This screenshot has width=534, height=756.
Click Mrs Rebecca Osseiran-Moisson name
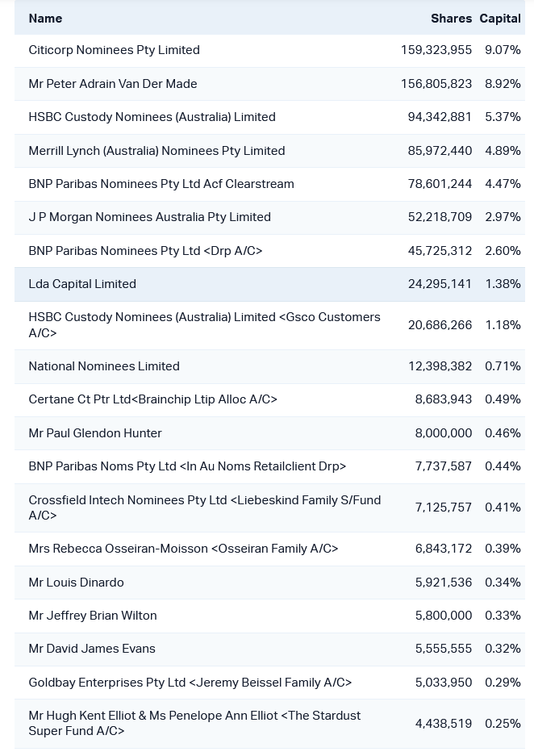[183, 549]
